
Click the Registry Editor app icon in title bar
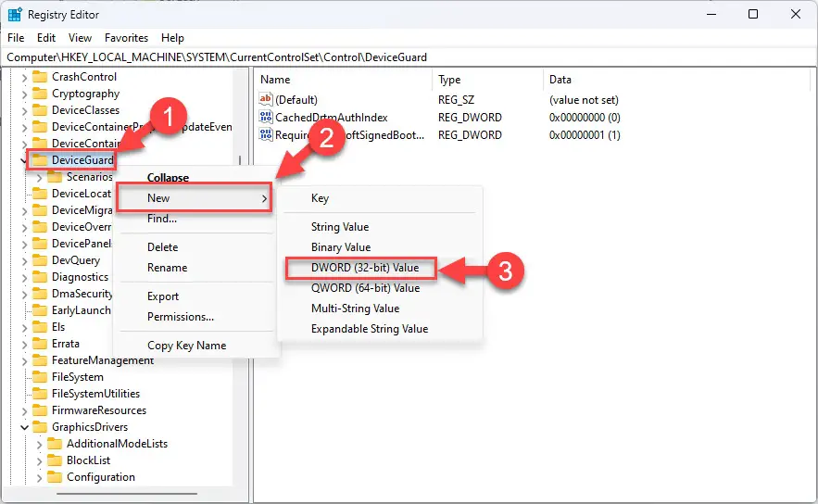(x=15, y=14)
